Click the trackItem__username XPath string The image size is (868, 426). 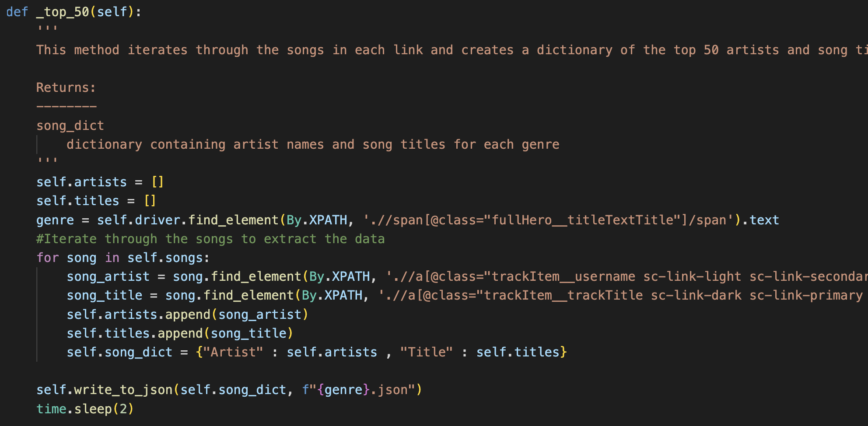(x=627, y=276)
